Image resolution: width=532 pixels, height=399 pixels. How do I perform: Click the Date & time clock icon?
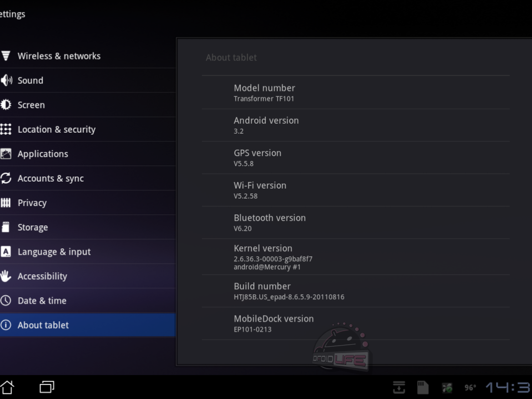tap(6, 301)
